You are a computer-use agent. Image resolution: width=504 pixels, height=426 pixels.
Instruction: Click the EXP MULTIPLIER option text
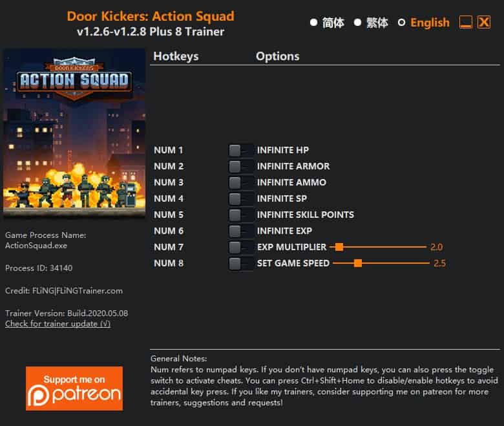[291, 247]
